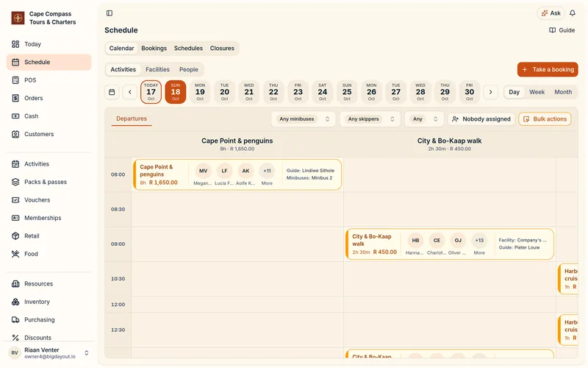Image resolution: width=588 pixels, height=368 pixels.
Task: Open Activities in the sidebar
Action: (x=49, y=163)
